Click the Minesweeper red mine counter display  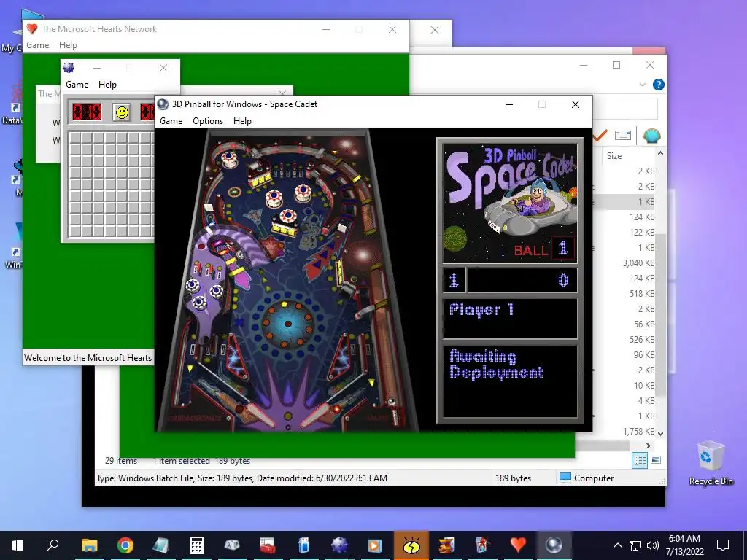tap(87, 112)
